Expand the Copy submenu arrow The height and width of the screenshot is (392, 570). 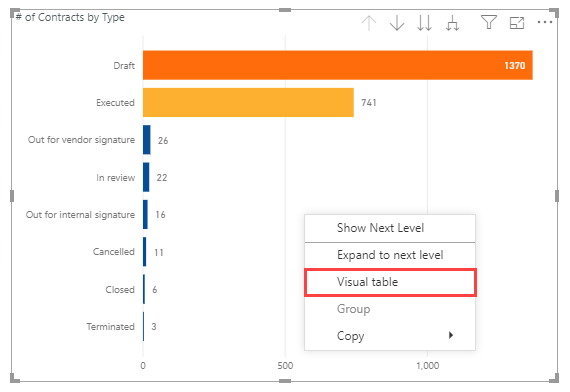click(451, 335)
